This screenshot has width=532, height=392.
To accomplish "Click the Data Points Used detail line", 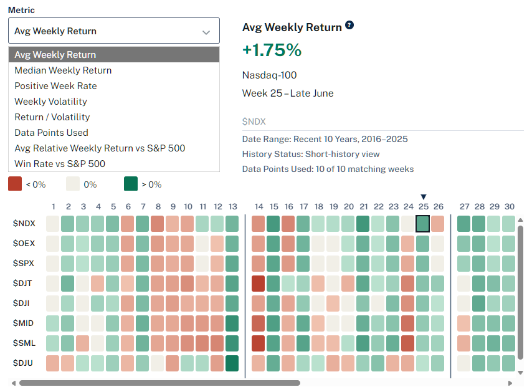I will (328, 169).
